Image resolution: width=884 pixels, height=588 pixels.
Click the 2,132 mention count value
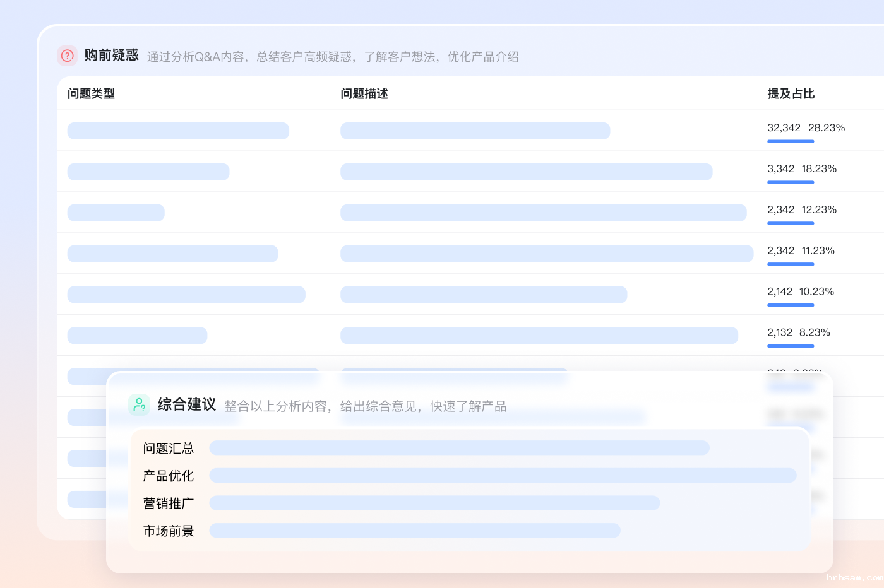(x=780, y=332)
